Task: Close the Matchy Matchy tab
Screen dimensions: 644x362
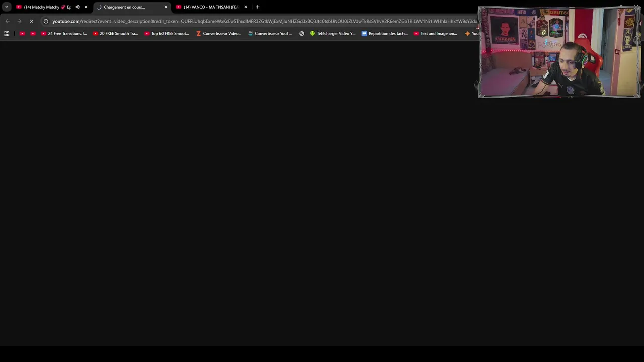Action: (86, 7)
